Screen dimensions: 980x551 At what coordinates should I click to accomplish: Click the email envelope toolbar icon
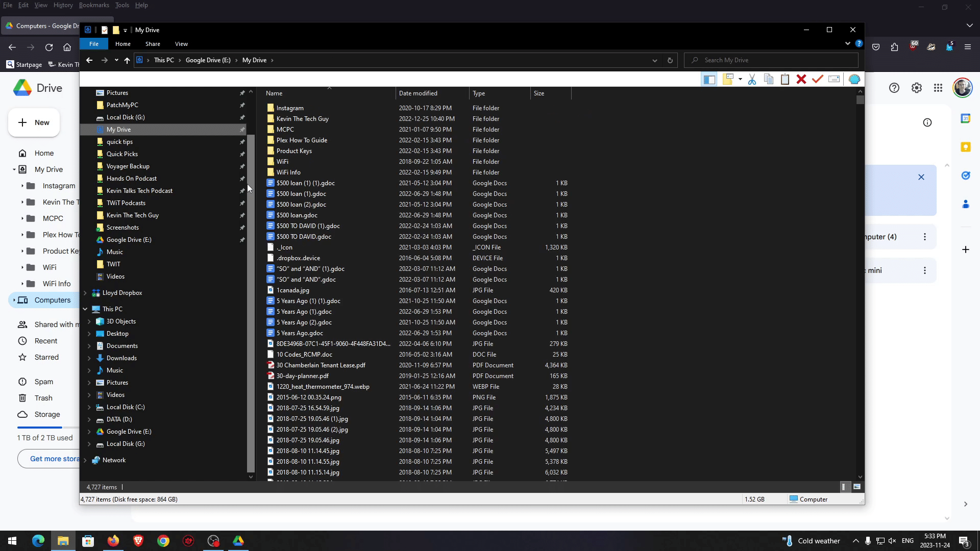(834, 79)
